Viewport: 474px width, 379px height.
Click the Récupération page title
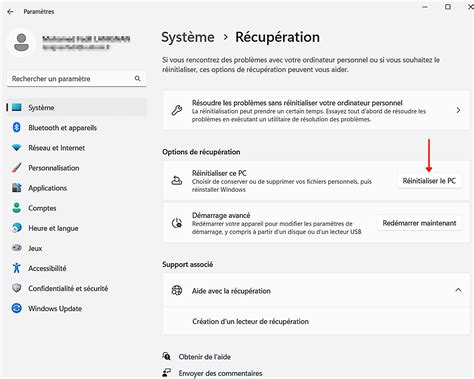click(x=277, y=37)
